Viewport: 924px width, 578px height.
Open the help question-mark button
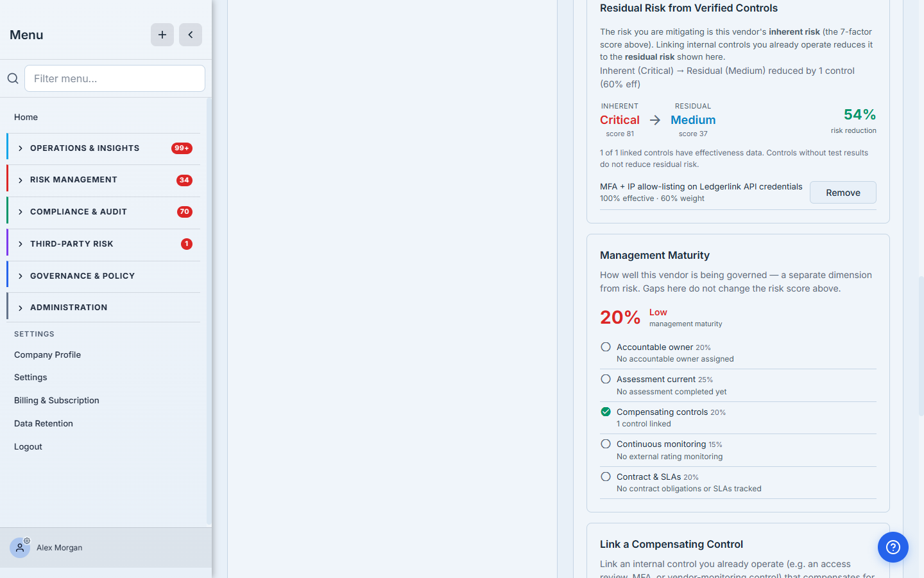(x=893, y=547)
